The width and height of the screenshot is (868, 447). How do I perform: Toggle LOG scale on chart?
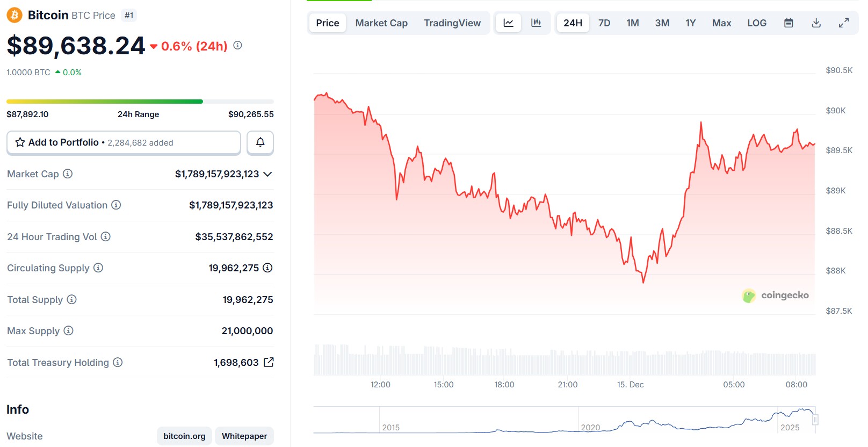[757, 23]
